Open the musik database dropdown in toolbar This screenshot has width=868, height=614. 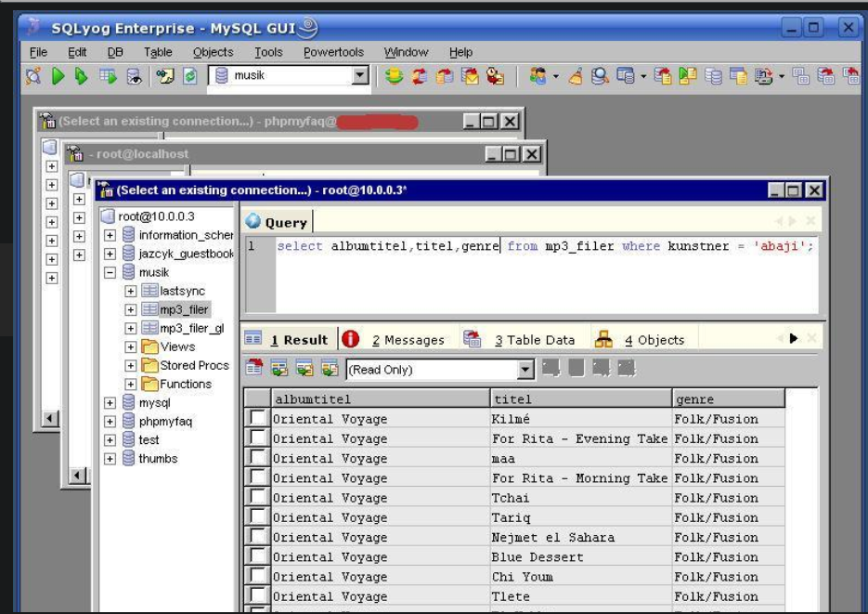tap(360, 75)
